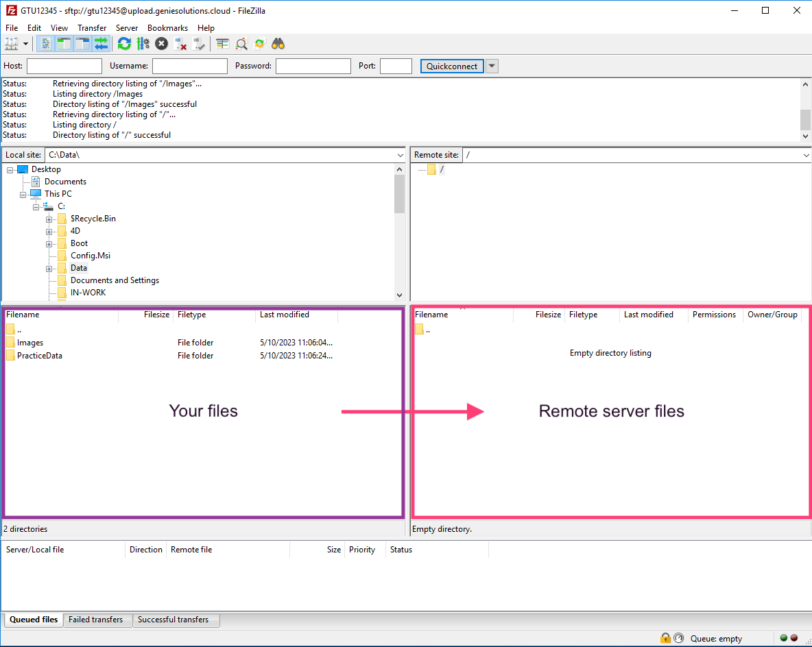Viewport: 812px width, 647px height.
Task: Reconnect to the last used server
Action: pyautogui.click(x=198, y=43)
